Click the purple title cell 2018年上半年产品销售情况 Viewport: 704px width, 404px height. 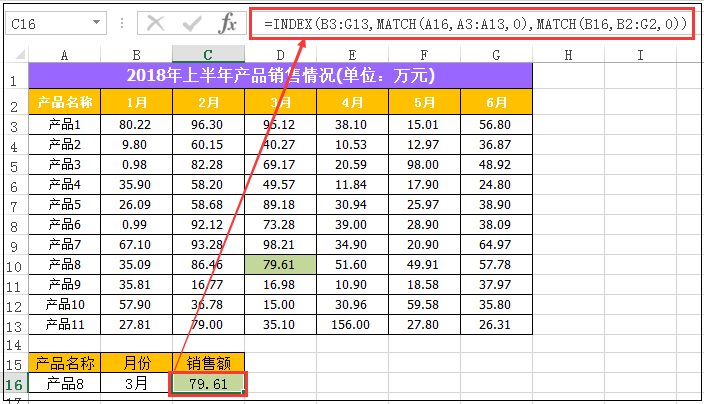click(280, 75)
